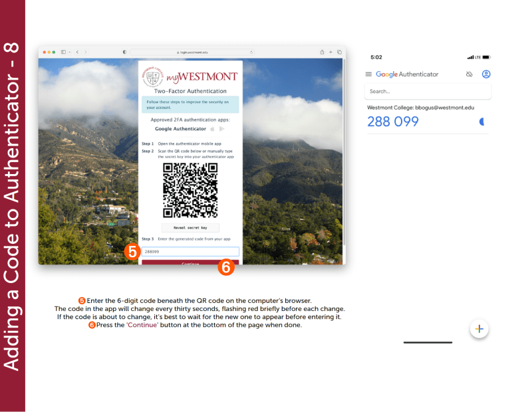Click the Safari page scrollbar

click(x=344, y=152)
